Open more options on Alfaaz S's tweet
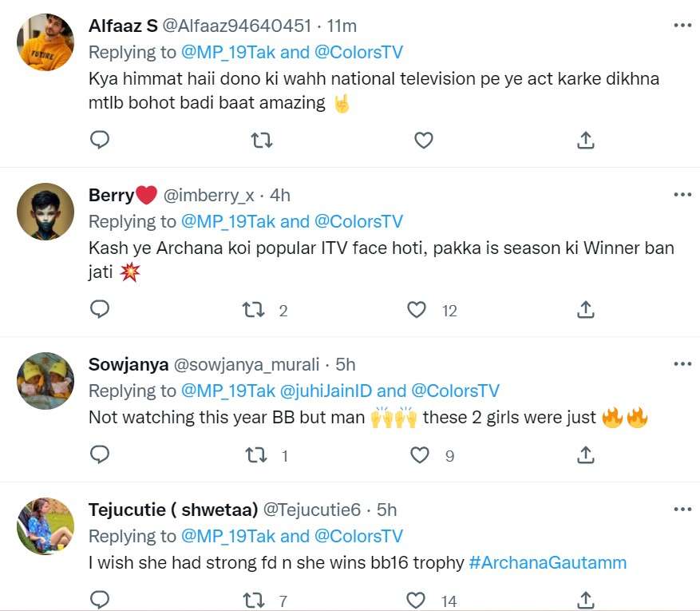700x611 pixels. 682,26
